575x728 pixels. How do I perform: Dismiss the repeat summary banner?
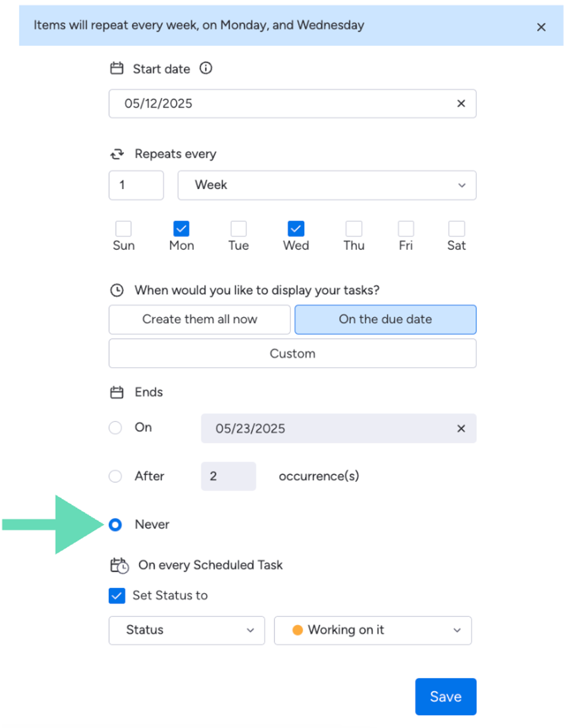(x=541, y=27)
